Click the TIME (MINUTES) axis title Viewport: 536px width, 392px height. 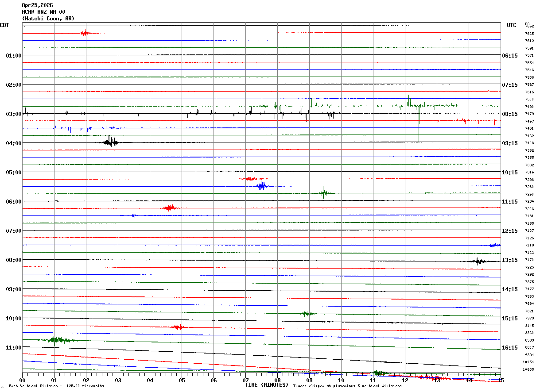click(x=267, y=384)
